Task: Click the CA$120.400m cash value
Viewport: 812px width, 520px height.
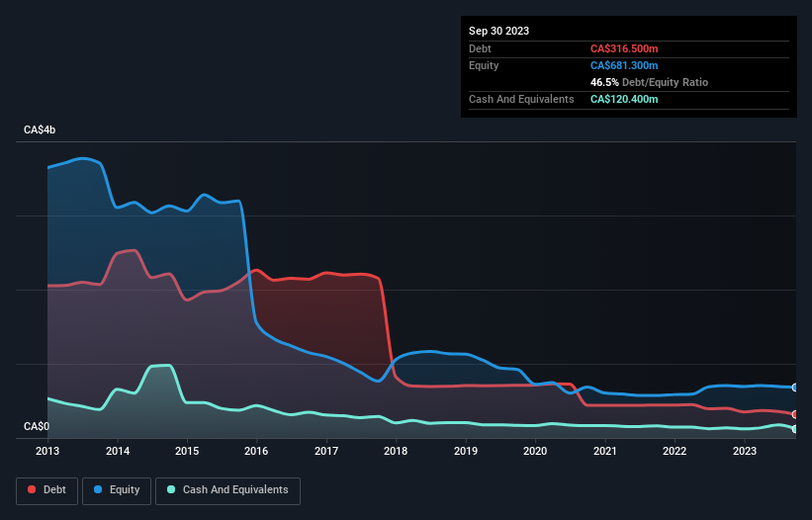Action: click(624, 99)
